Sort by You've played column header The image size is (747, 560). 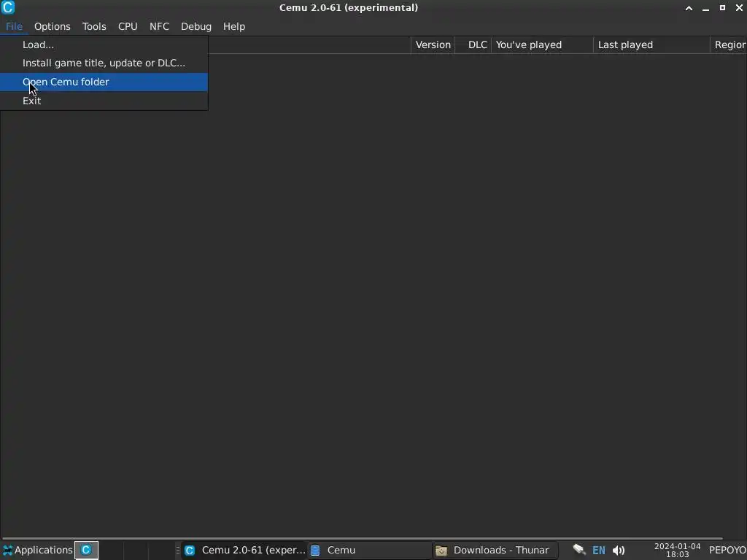click(542, 44)
